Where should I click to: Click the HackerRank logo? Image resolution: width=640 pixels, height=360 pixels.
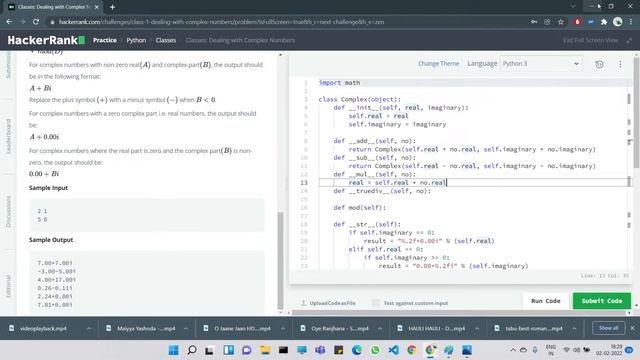(x=46, y=40)
